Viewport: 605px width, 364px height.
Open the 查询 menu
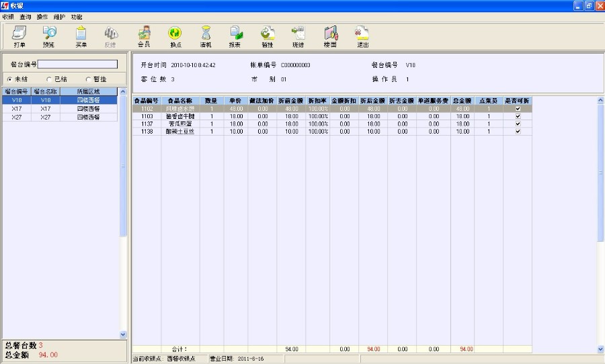(x=26, y=17)
